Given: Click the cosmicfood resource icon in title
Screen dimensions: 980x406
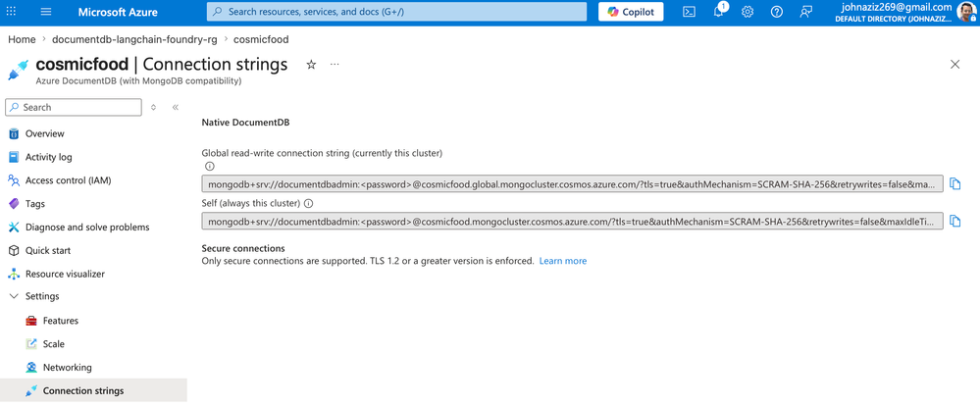Looking at the screenshot, I should [18, 70].
